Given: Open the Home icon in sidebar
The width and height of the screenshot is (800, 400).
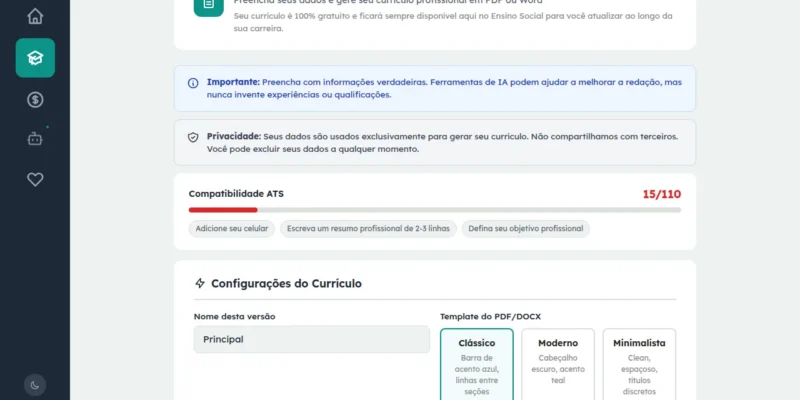Looking at the screenshot, I should click(35, 16).
